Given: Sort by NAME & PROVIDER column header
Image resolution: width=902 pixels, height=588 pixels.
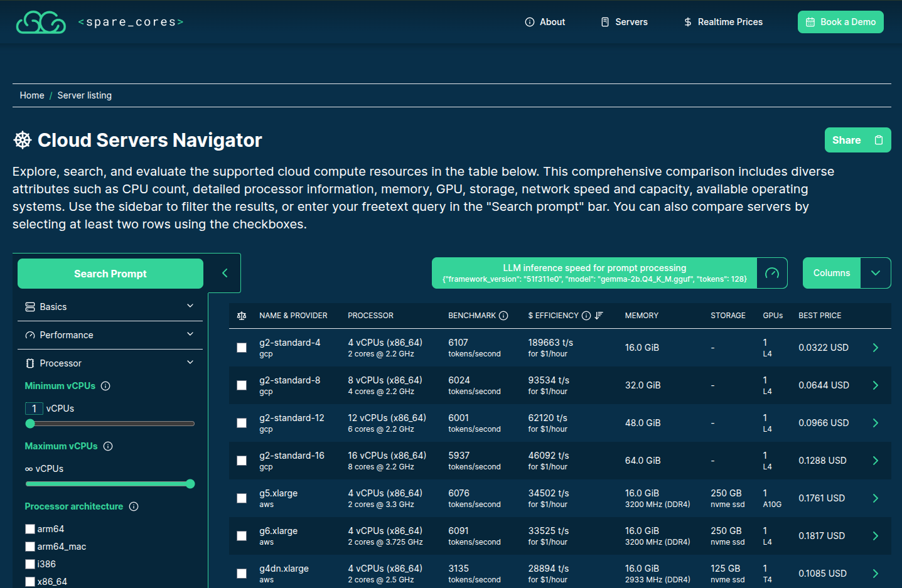Looking at the screenshot, I should pos(293,316).
